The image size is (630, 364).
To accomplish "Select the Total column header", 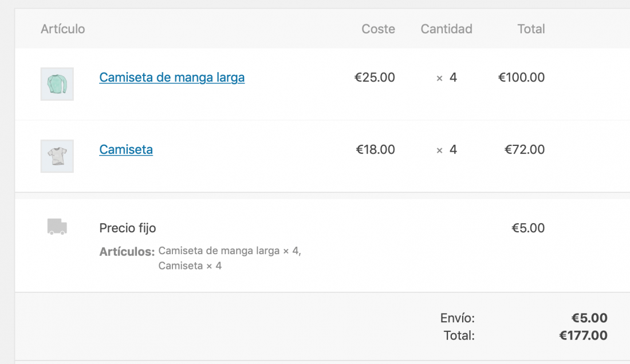I will pos(531,29).
